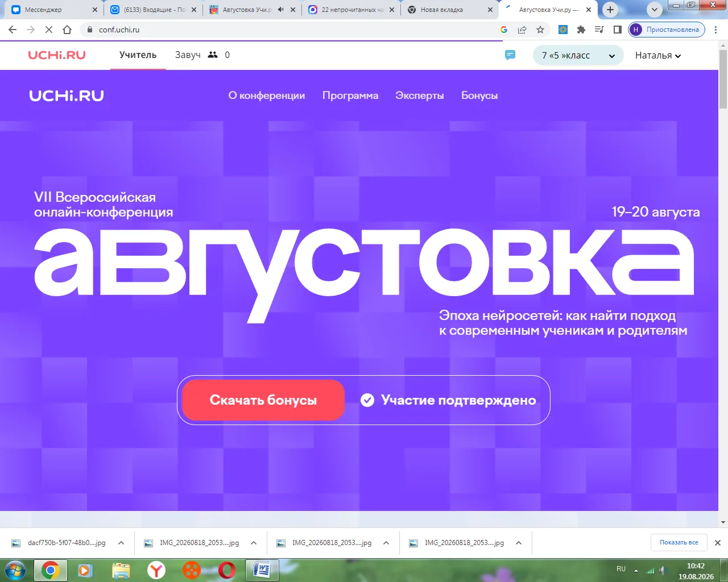Open the browser home page icon

click(x=67, y=30)
